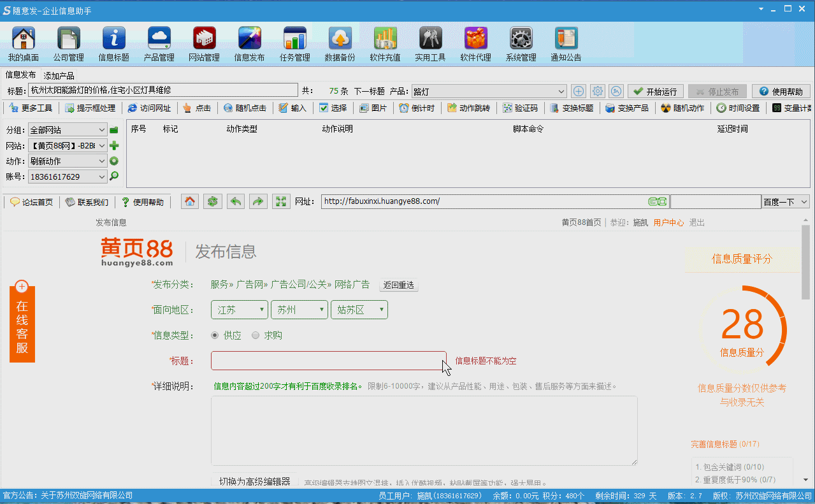Switch to the 添加产品 tab
Screen dimensions: 815x504
(59, 76)
